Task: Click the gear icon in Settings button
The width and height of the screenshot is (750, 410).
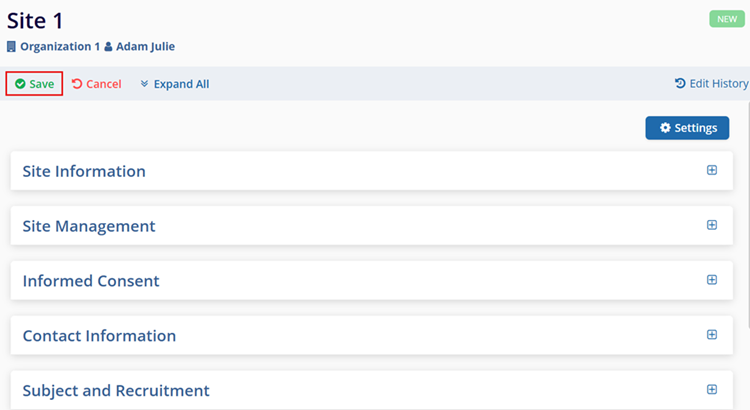Action: (665, 128)
